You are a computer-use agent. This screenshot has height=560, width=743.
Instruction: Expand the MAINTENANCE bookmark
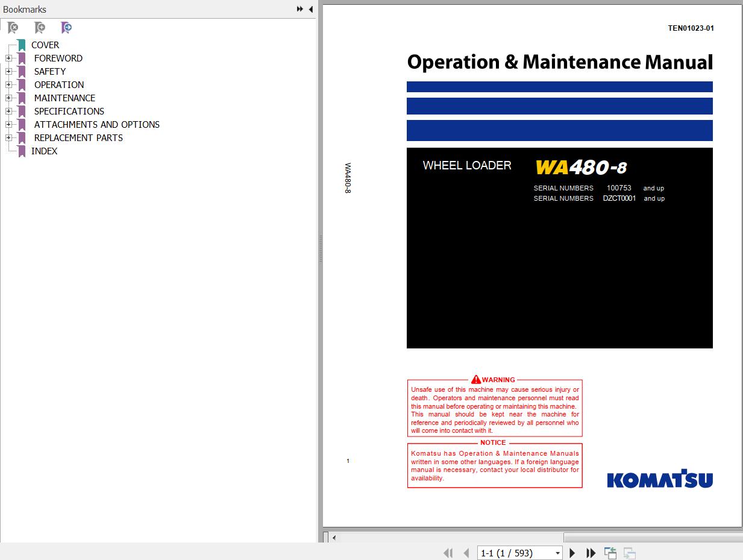[8, 98]
